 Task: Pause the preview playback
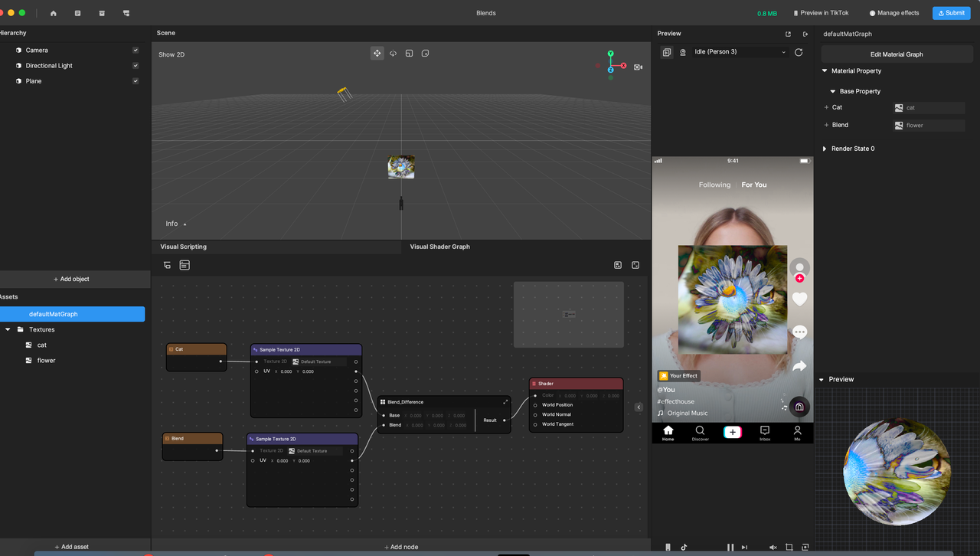click(730, 547)
